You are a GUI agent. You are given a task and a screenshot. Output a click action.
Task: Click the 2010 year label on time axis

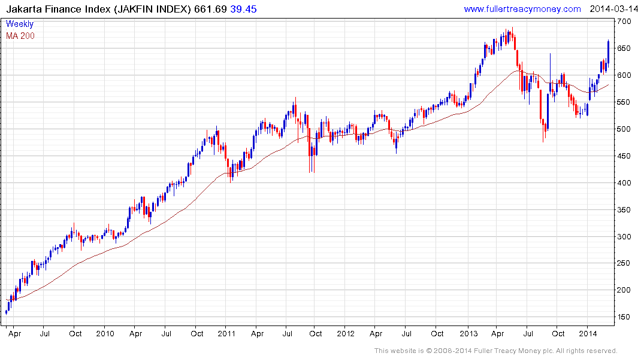coord(105,333)
